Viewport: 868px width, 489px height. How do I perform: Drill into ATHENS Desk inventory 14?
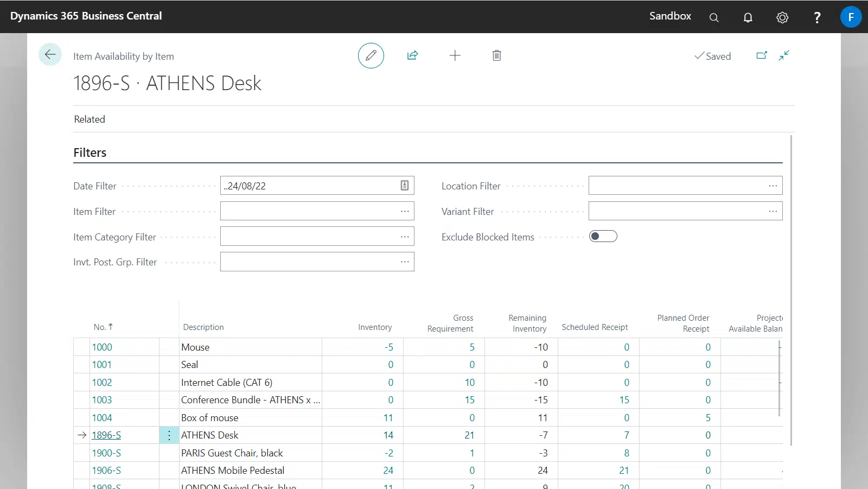388,435
